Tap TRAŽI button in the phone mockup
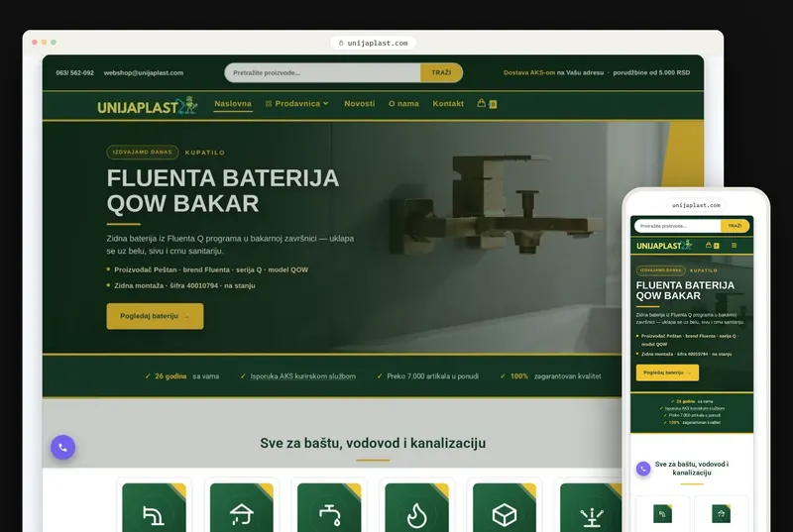Image resolution: width=793 pixels, height=532 pixels. click(735, 226)
